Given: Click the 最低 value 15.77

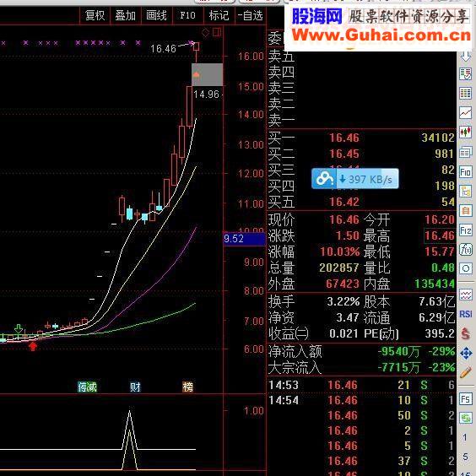Looking at the screenshot, I should (440, 252).
